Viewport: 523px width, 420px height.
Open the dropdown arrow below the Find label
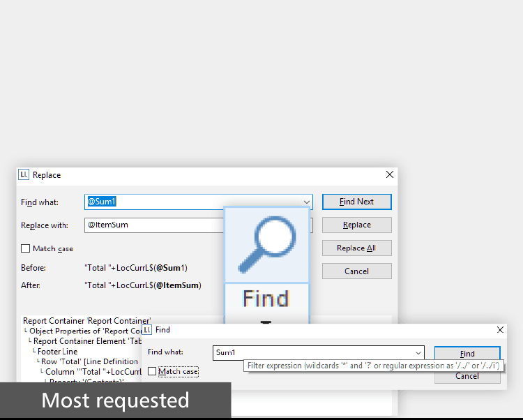pos(266,322)
